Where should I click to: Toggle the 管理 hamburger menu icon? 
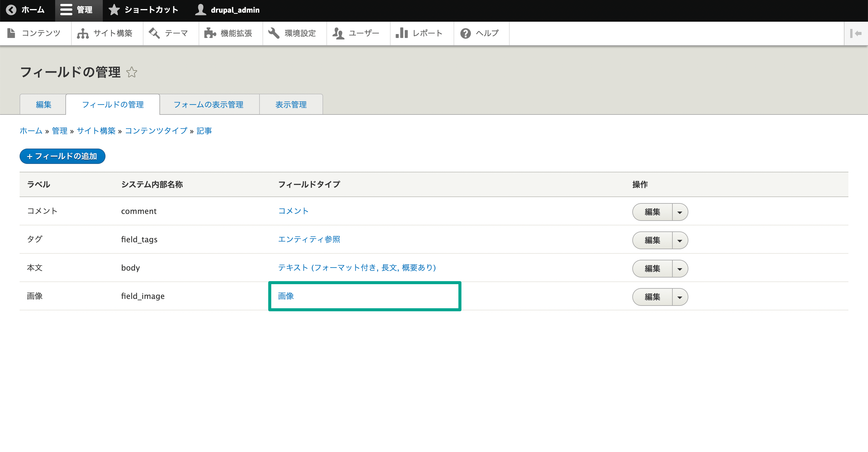click(x=66, y=10)
